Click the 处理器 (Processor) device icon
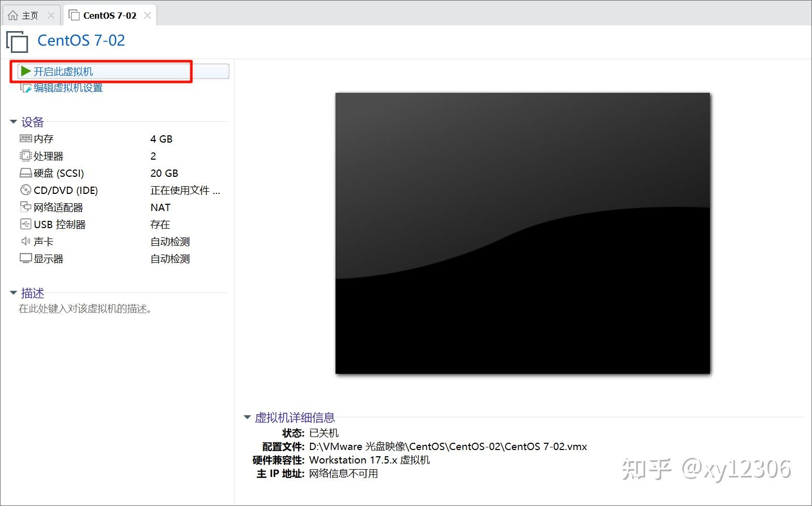 (25, 156)
